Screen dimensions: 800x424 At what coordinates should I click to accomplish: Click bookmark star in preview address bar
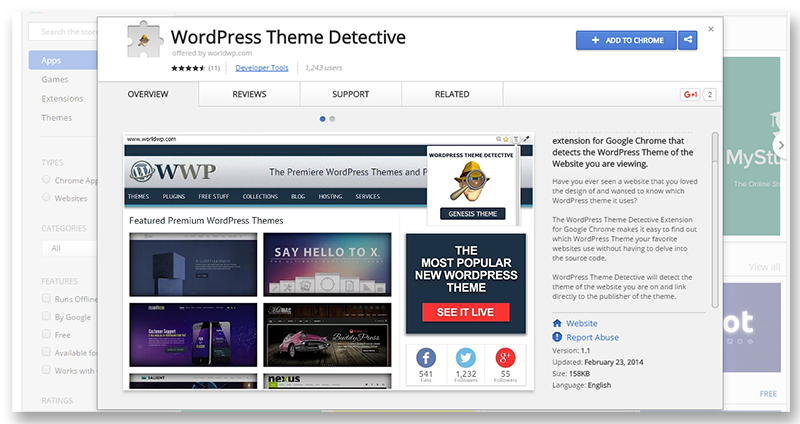click(x=506, y=139)
